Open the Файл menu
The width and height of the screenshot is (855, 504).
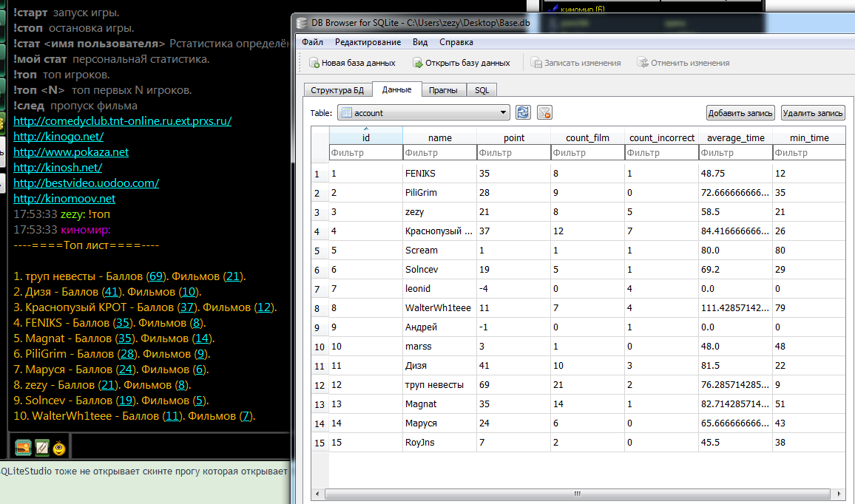pos(312,42)
